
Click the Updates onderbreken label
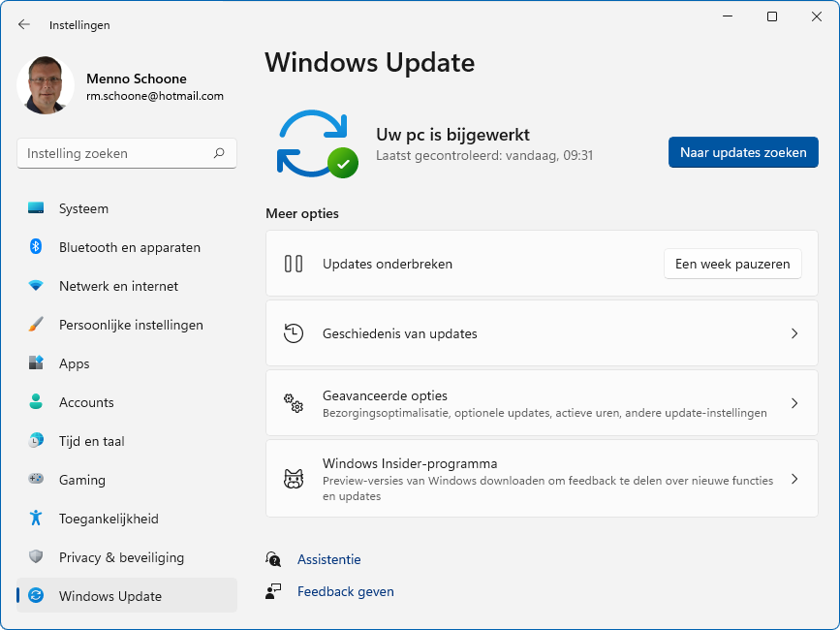pyautogui.click(x=388, y=264)
